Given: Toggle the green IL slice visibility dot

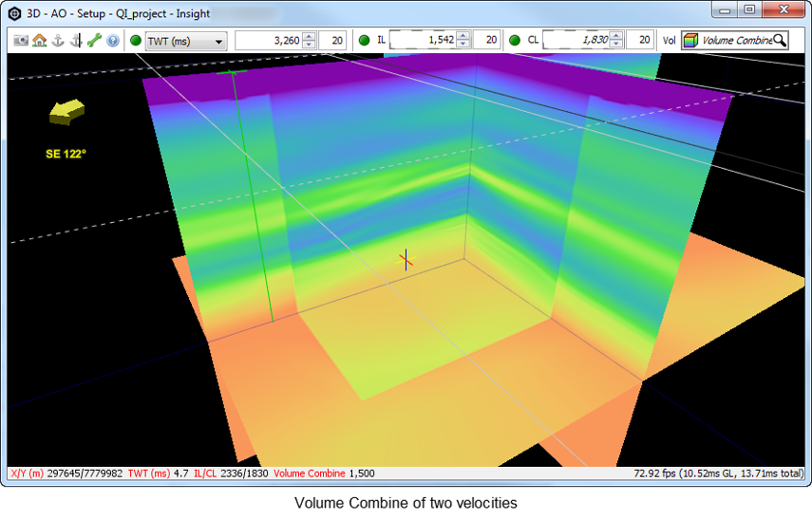Looking at the screenshot, I should [x=364, y=41].
